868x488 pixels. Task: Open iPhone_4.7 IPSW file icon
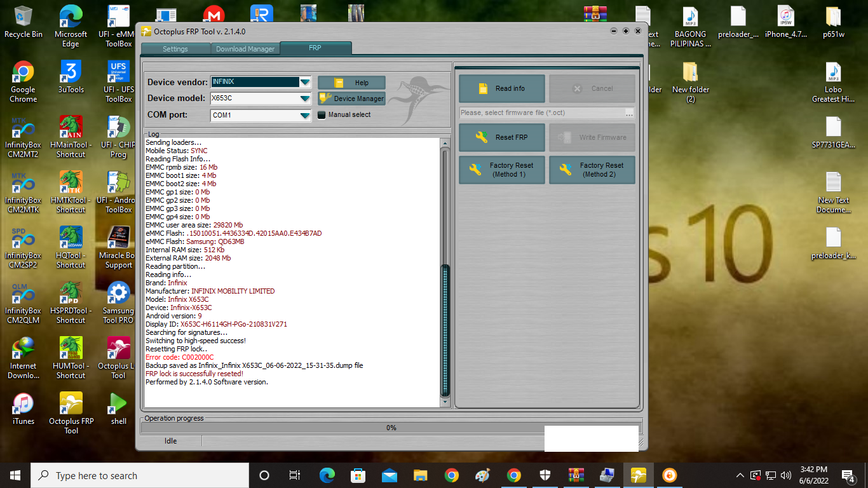tap(786, 22)
